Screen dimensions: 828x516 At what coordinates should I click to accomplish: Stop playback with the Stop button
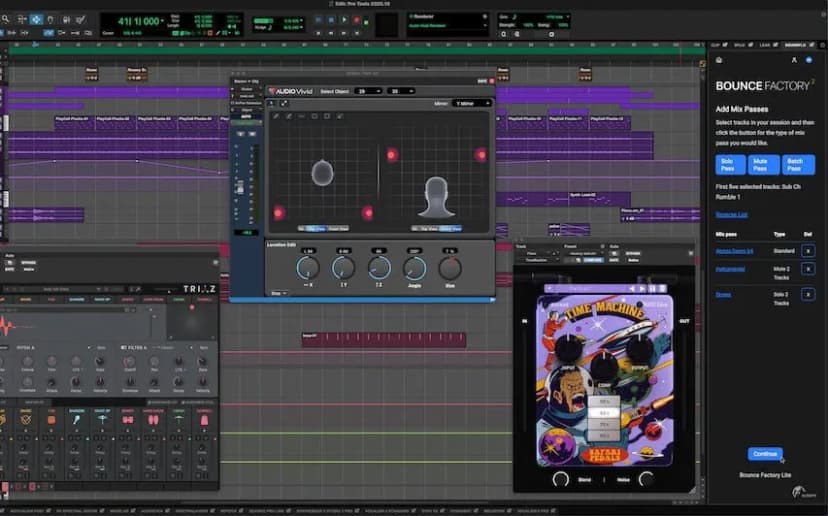[331, 20]
